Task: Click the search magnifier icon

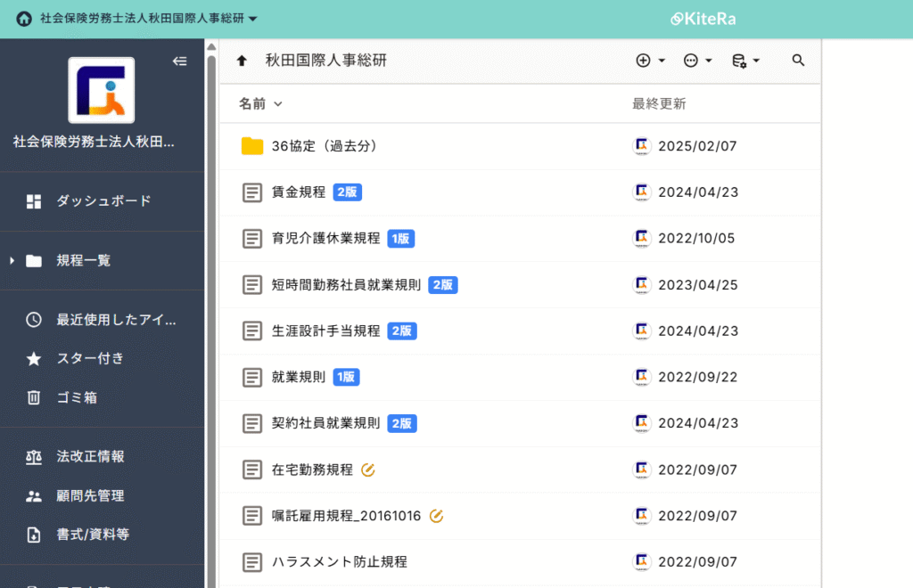Action: [x=798, y=61]
